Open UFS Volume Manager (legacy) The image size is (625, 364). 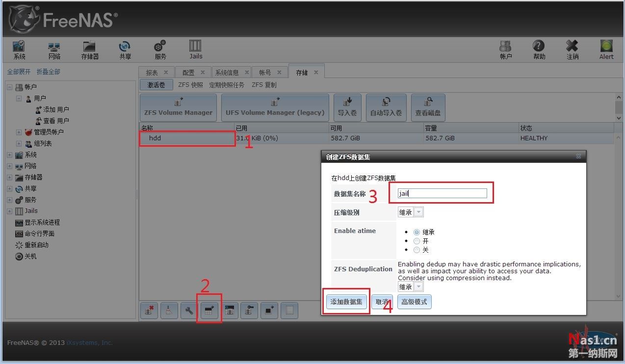coord(275,107)
